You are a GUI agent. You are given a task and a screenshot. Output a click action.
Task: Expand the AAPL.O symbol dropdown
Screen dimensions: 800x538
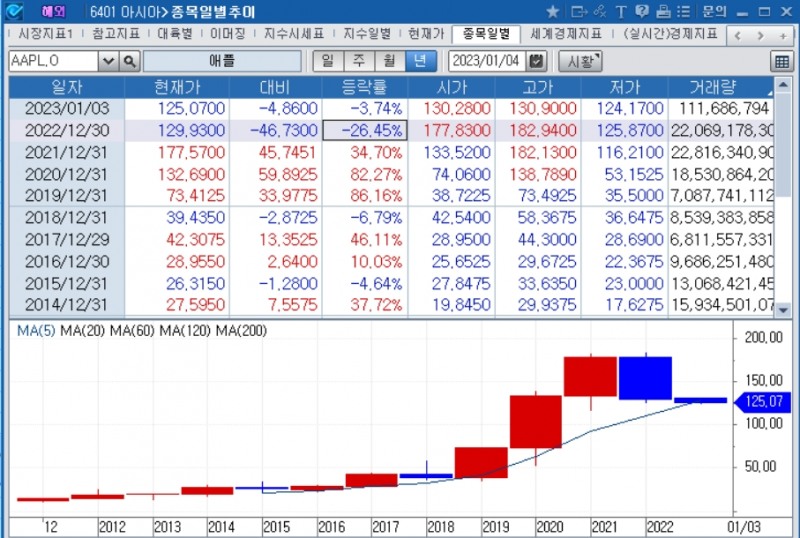point(108,61)
